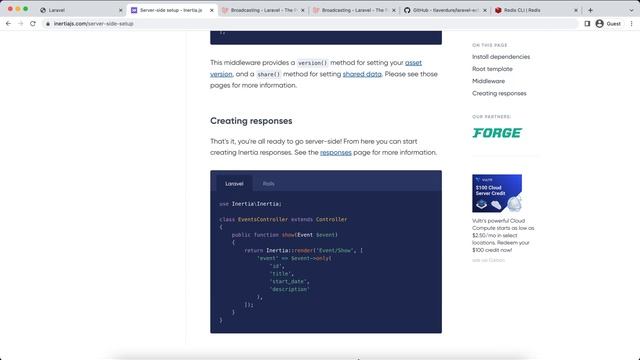Viewport: 640px width, 360px height.
Task: Click the lock icon in the address bar
Action: click(48, 24)
